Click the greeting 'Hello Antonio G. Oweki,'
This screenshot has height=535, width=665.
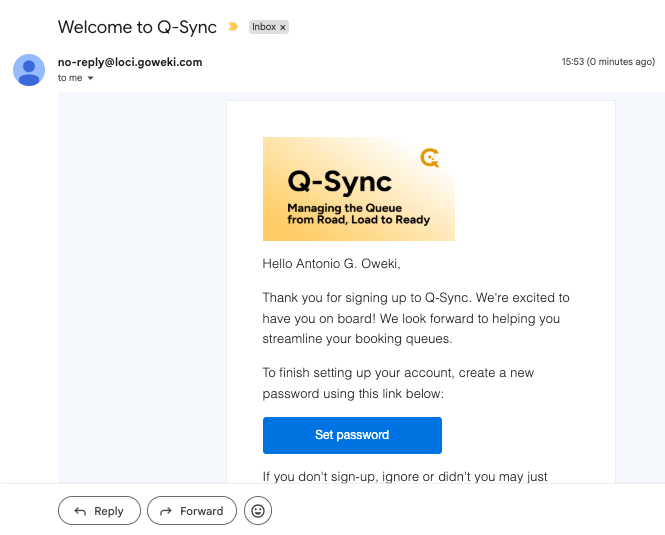(331, 264)
